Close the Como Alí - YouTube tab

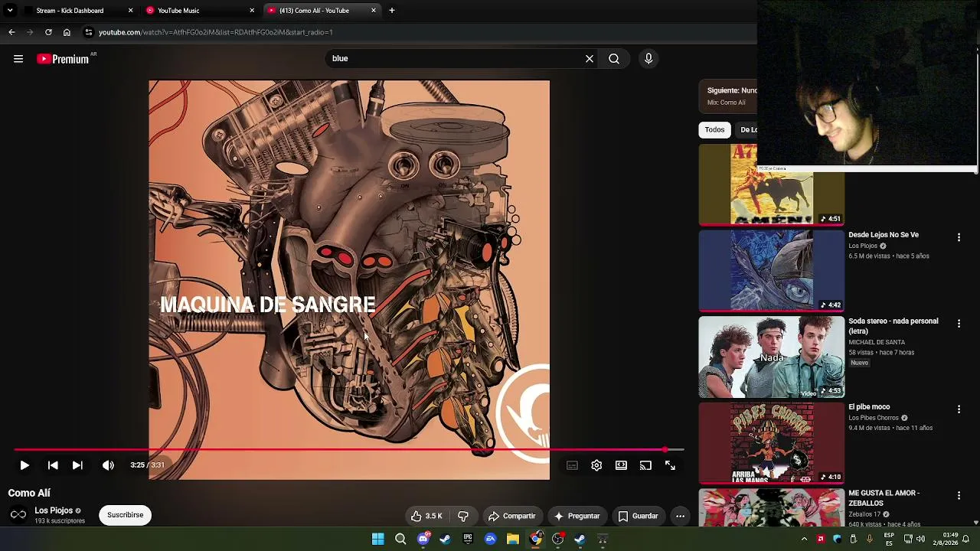coord(374,11)
